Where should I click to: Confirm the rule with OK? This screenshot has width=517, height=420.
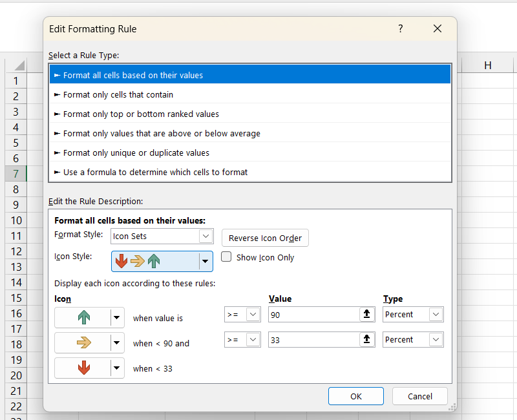coord(355,396)
